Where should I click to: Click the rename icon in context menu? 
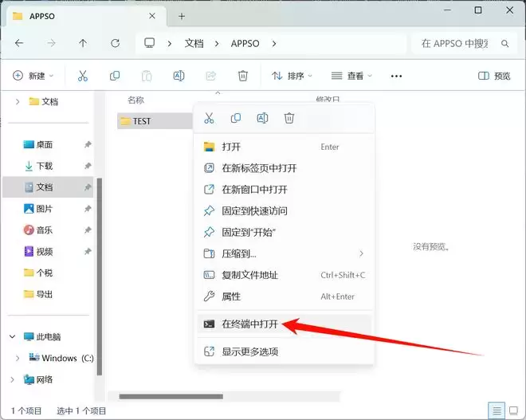point(262,118)
